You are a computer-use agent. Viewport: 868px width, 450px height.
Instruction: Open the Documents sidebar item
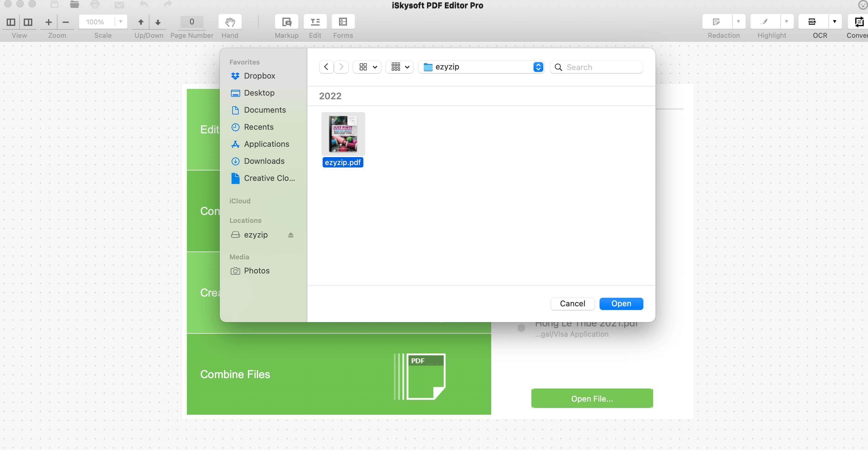pos(265,110)
